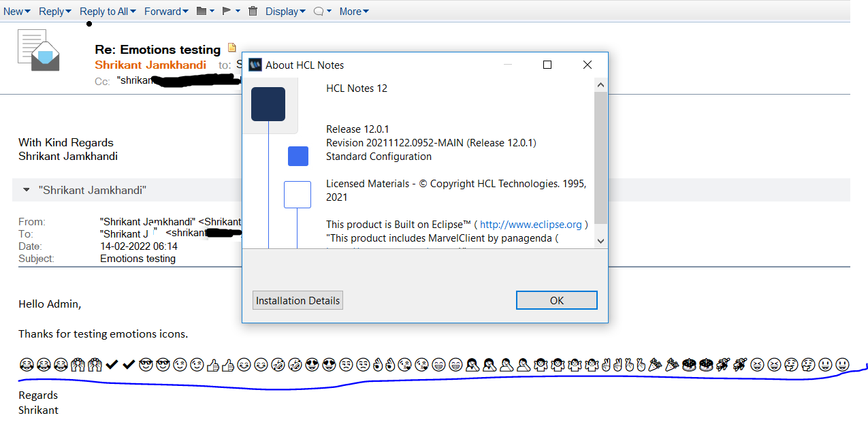Collapse the "Shrikant Jamkhandi" quoted section
Screen dimensions: 868x422
(x=27, y=191)
